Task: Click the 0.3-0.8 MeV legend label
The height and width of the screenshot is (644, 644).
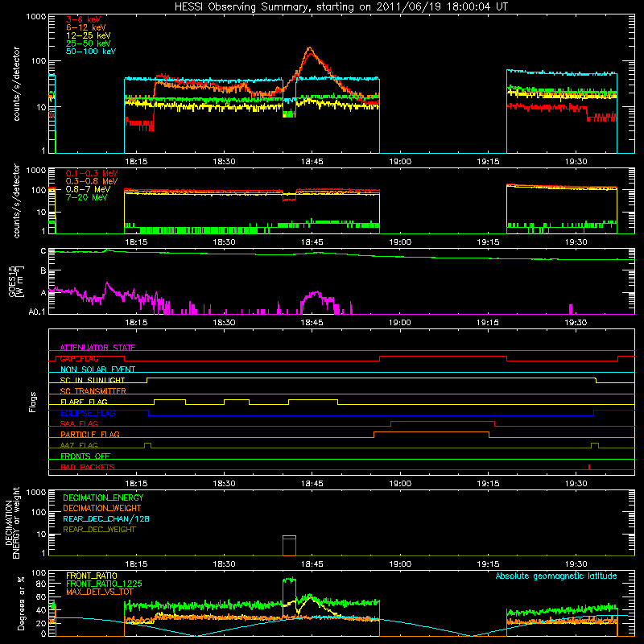Action: (92, 181)
